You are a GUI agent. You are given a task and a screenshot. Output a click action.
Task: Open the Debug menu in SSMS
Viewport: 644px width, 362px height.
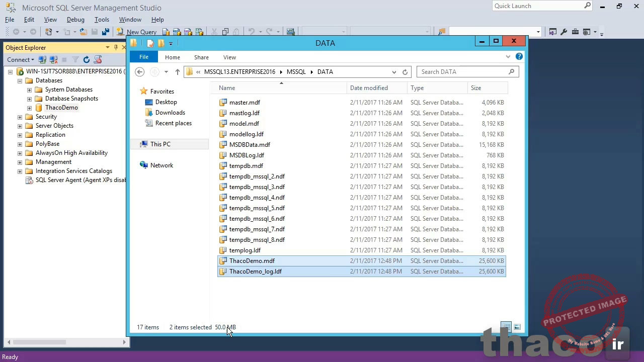click(75, 20)
